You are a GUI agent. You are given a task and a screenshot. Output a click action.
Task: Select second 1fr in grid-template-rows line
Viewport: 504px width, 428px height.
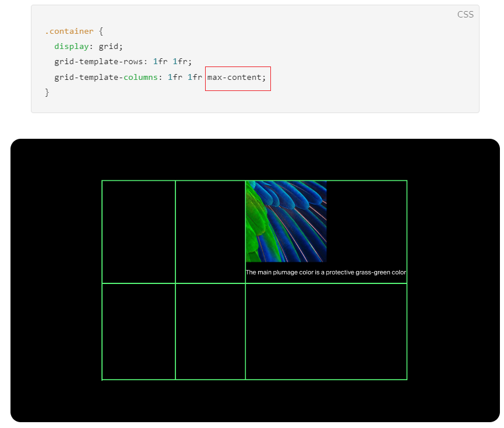[181, 62]
